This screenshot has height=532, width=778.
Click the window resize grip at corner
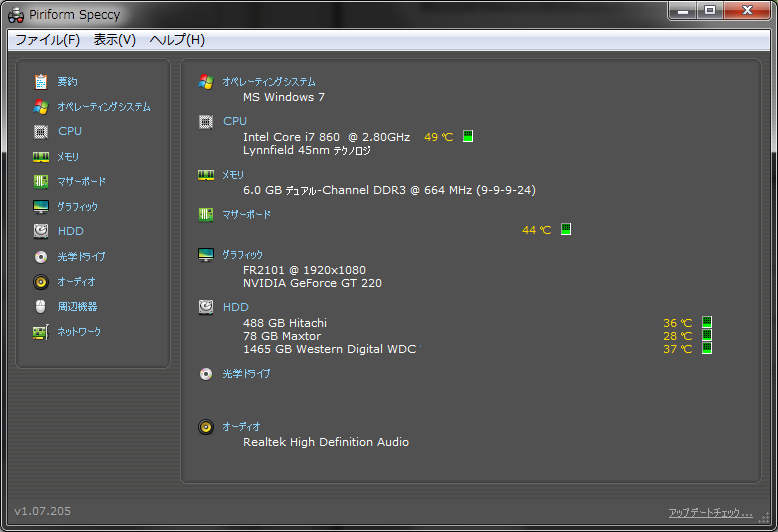point(764,518)
